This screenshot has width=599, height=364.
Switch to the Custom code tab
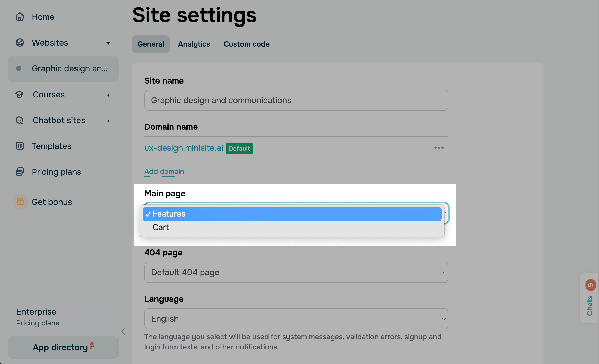(x=246, y=44)
